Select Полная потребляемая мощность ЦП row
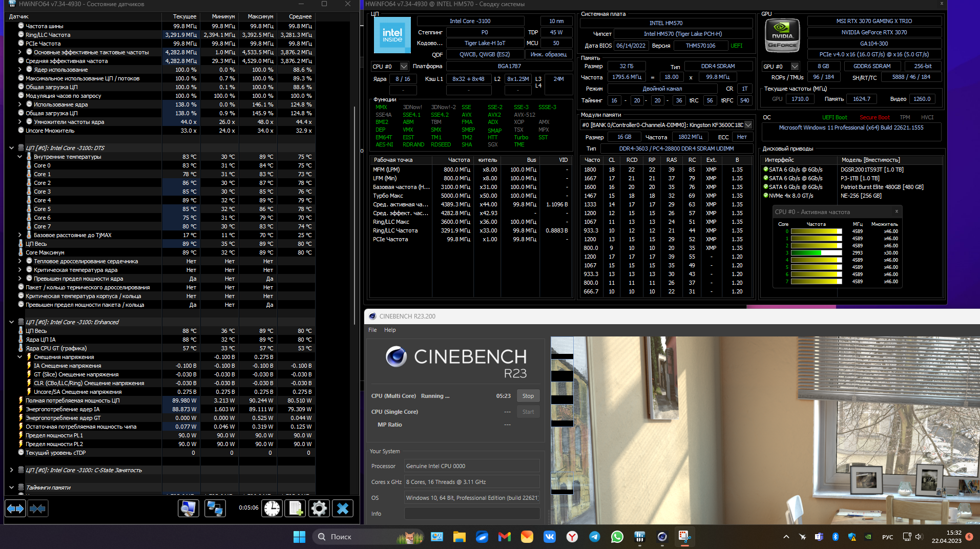Screen dimensions: 980x549 (160, 400)
